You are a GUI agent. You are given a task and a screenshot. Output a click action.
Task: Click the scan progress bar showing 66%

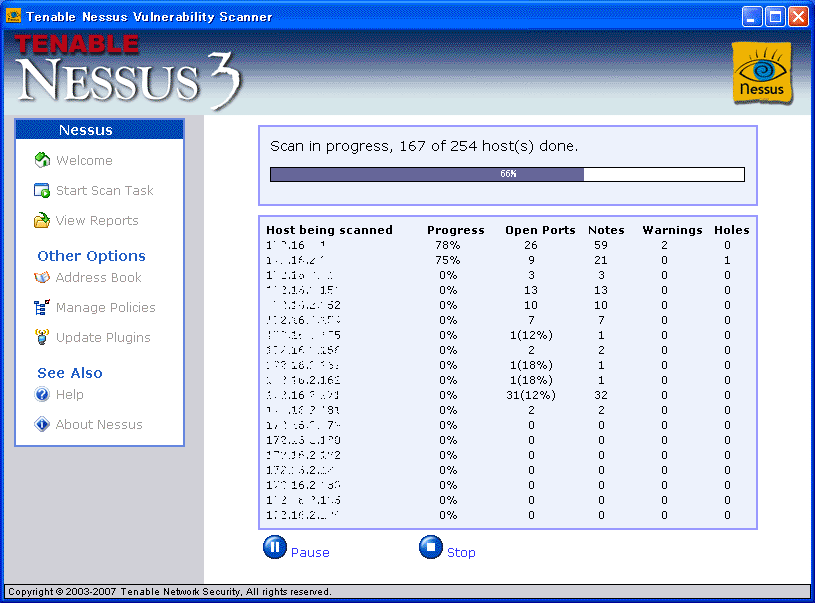[507, 174]
